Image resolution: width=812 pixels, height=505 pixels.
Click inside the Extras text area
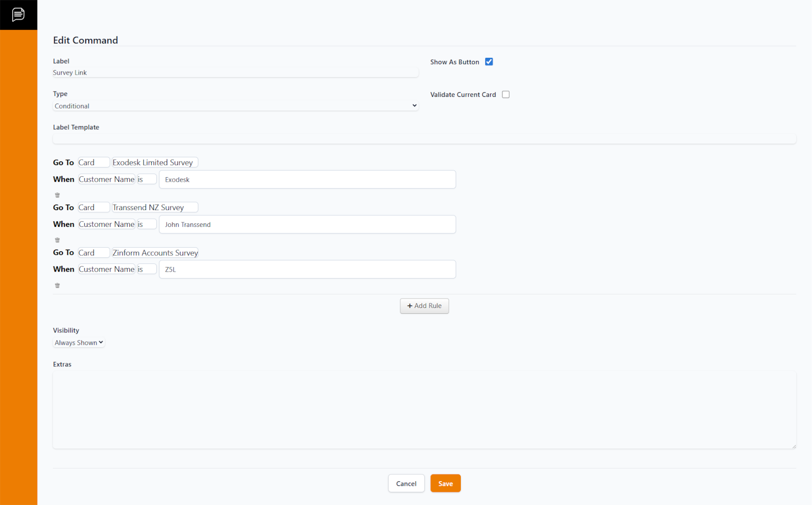pyautogui.click(x=424, y=410)
